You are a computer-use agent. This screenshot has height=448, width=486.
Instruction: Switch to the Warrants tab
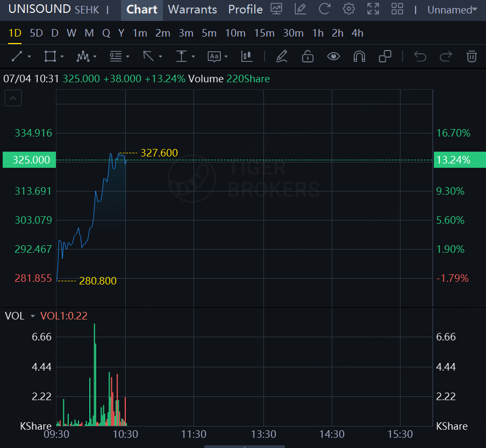[192, 10]
